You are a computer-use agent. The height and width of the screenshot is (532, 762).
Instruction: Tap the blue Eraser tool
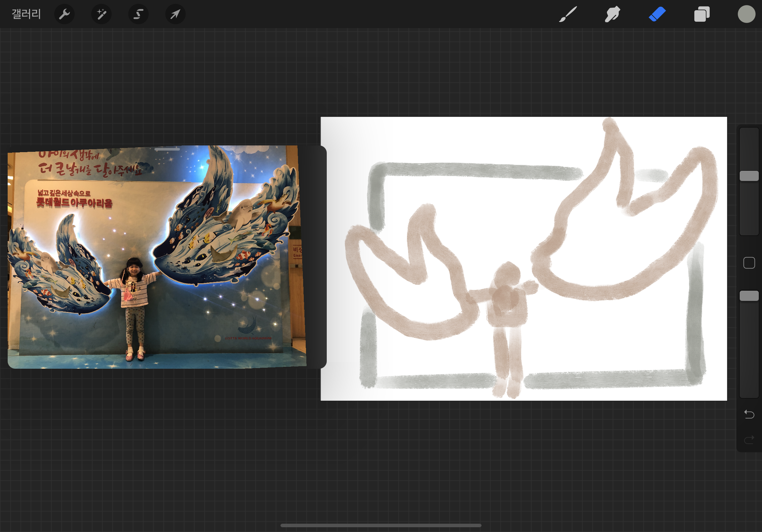(x=657, y=14)
